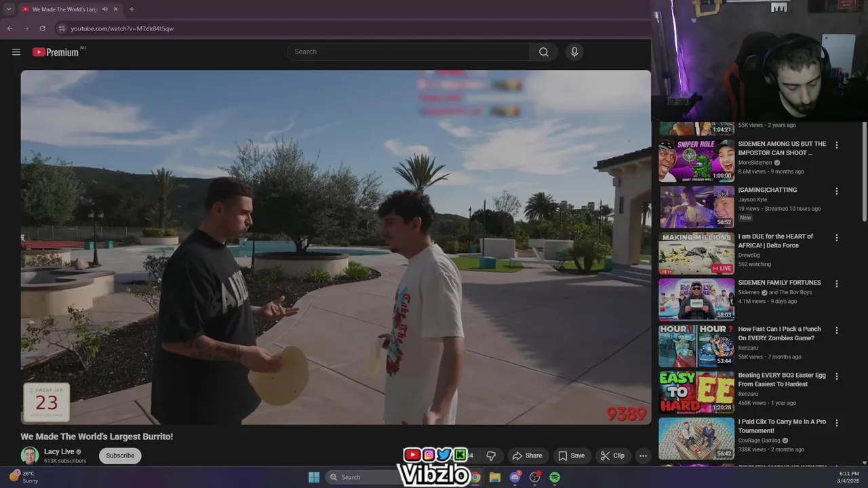Close the 'We Made The World's Largest' tab
868x488 pixels.
116,9
